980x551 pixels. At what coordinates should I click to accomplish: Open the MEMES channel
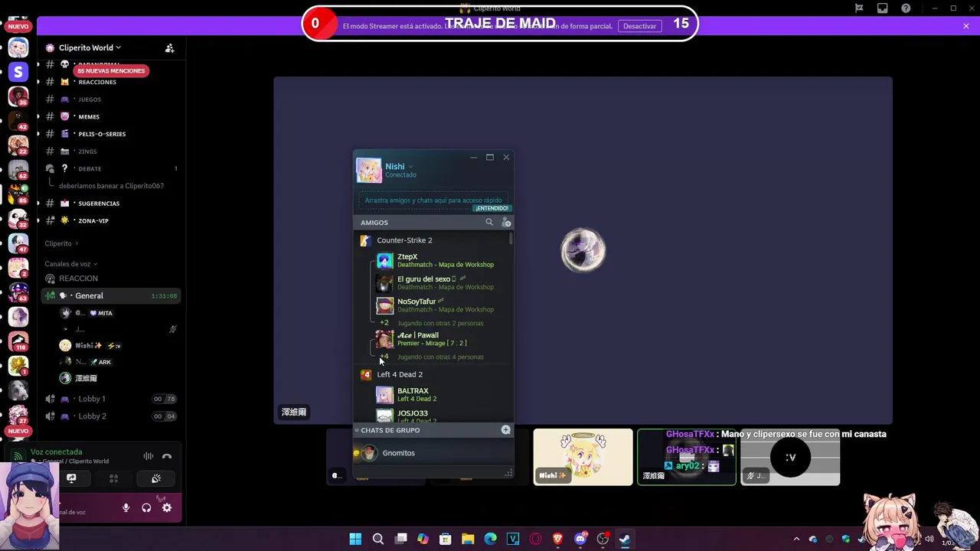[111, 116]
